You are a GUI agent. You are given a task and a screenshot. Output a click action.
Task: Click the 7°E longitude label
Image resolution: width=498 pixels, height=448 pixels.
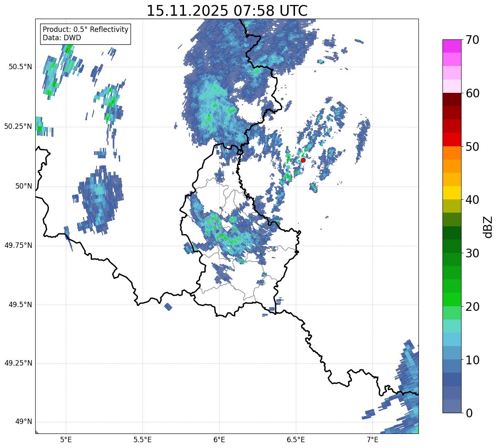(x=372, y=440)
